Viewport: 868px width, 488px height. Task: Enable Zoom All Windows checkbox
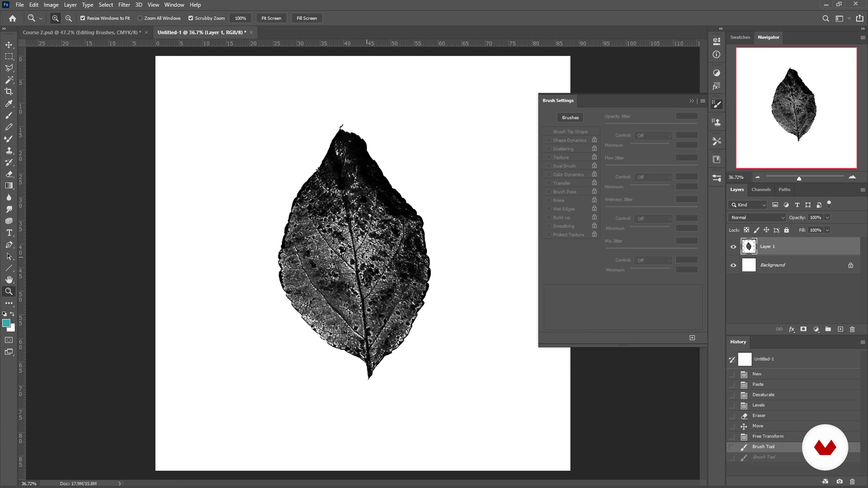click(140, 18)
